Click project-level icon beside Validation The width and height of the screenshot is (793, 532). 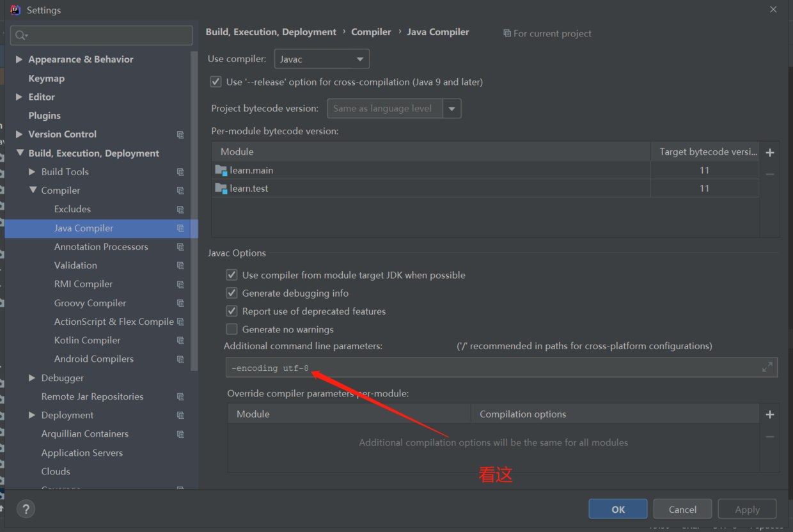(x=180, y=265)
